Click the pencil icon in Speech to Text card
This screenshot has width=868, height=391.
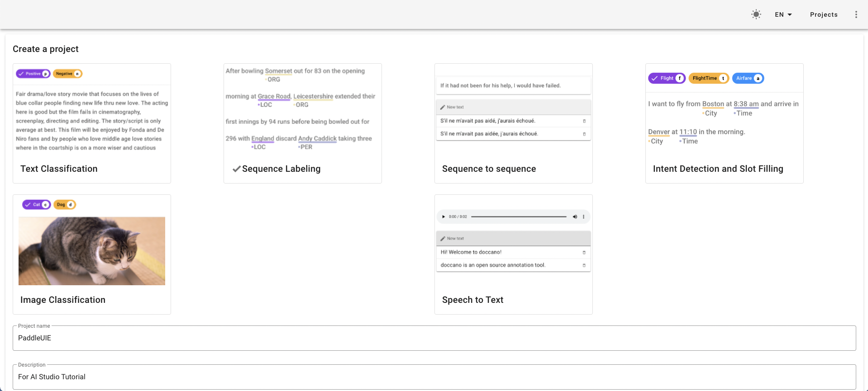[x=443, y=238]
